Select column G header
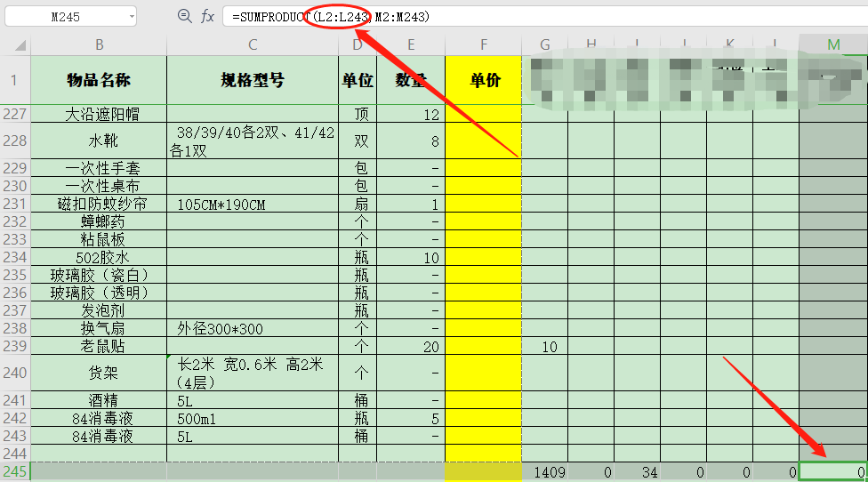This screenshot has width=868, height=482. 544,44
